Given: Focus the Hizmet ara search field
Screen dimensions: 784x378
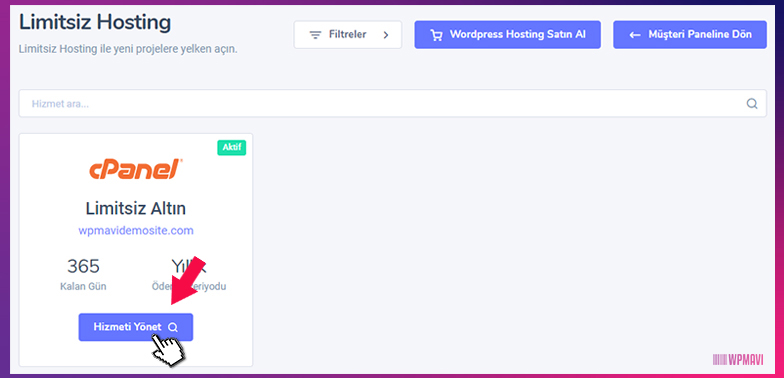Looking at the screenshot, I should pos(392,104).
